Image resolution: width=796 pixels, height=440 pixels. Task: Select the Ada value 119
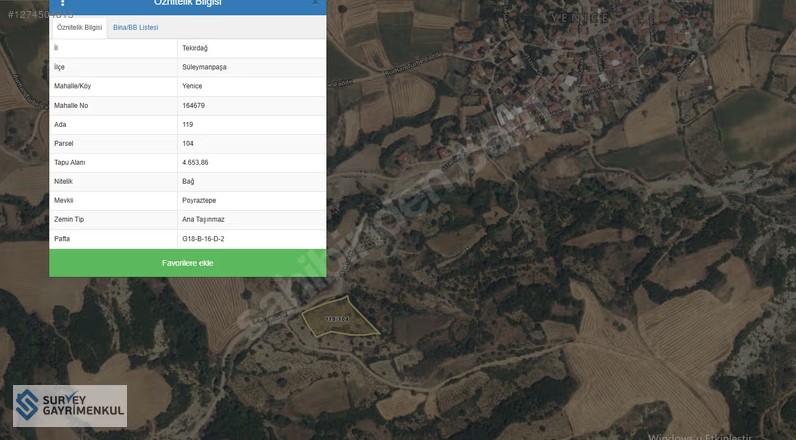(x=188, y=124)
